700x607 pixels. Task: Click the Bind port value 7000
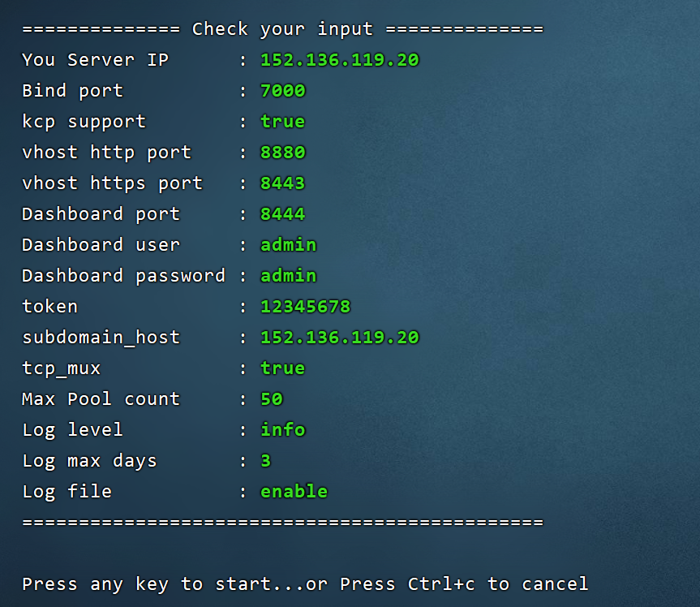pyautogui.click(x=283, y=91)
